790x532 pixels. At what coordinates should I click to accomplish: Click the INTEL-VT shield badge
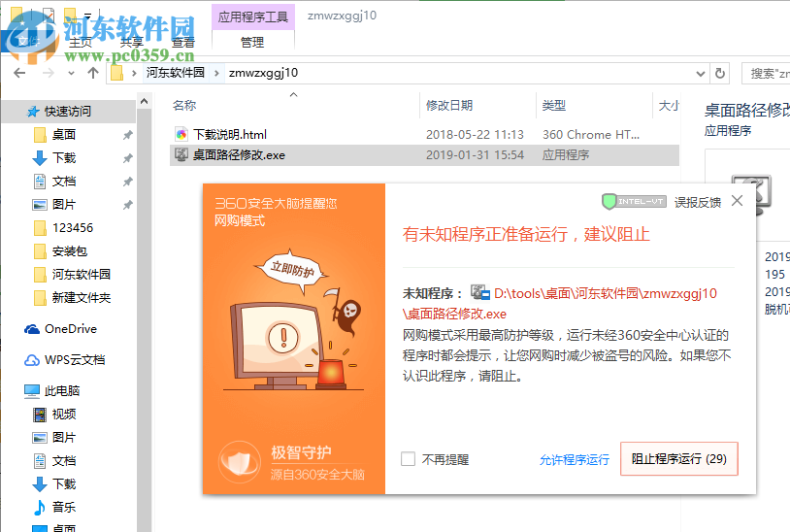(x=635, y=202)
